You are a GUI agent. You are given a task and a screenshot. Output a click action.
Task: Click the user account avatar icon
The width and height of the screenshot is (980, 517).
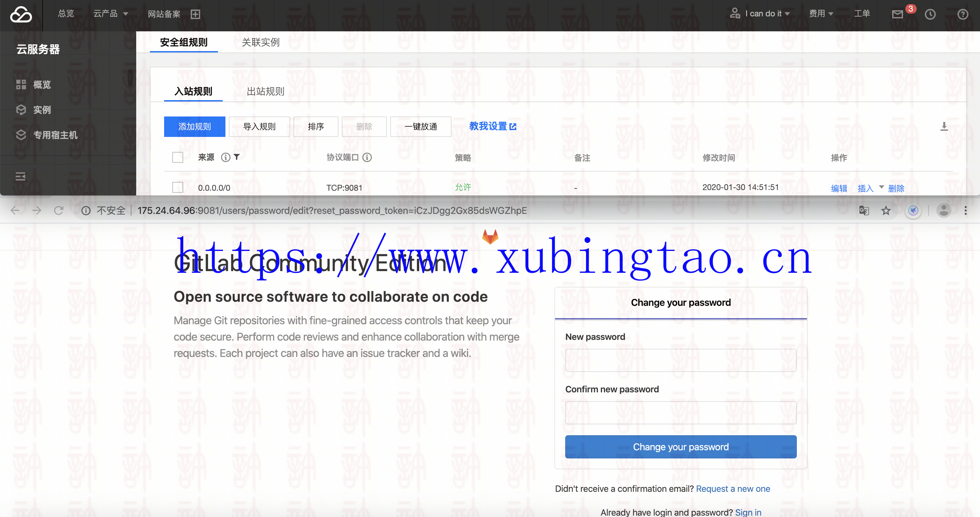pyautogui.click(x=735, y=13)
